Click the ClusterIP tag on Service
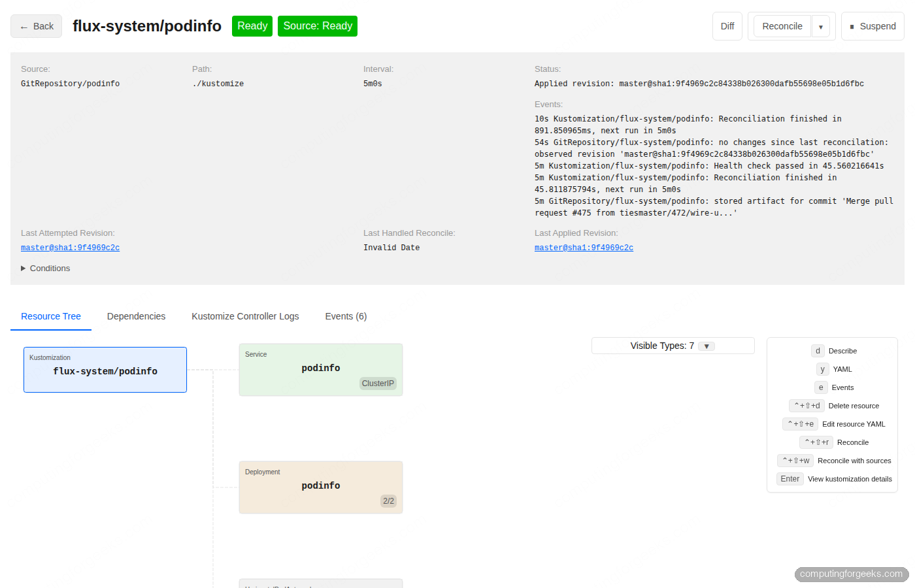The height and width of the screenshot is (588, 915). click(378, 384)
